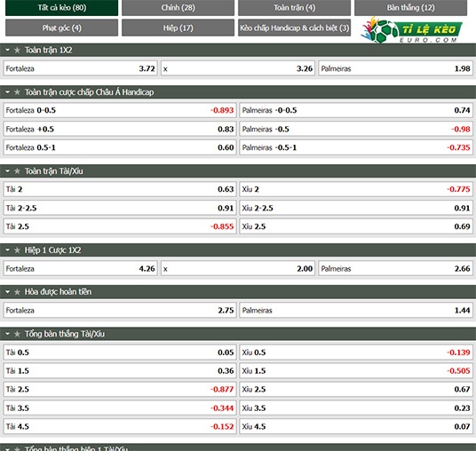This screenshot has height=451, width=476.
Task: Select Fortaleza +0.5 handicap at 0.83
Action: click(120, 129)
